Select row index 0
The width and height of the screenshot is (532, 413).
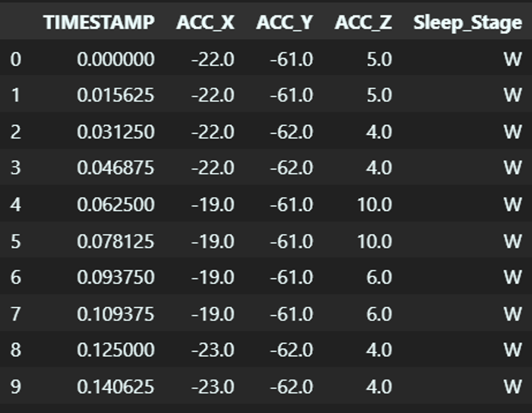pos(16,59)
